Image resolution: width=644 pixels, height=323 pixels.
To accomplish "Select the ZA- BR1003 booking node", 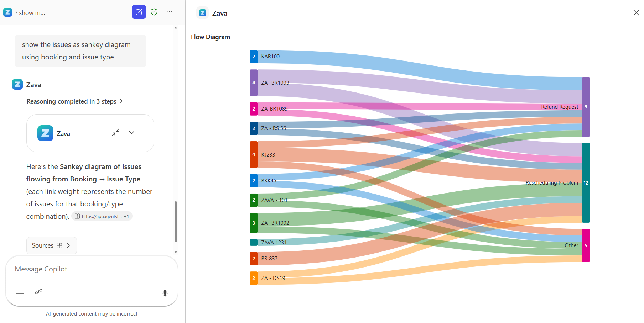I will pos(254,83).
